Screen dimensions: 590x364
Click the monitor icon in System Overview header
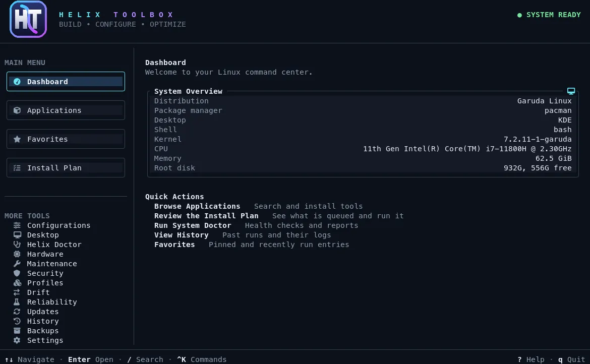tap(571, 91)
